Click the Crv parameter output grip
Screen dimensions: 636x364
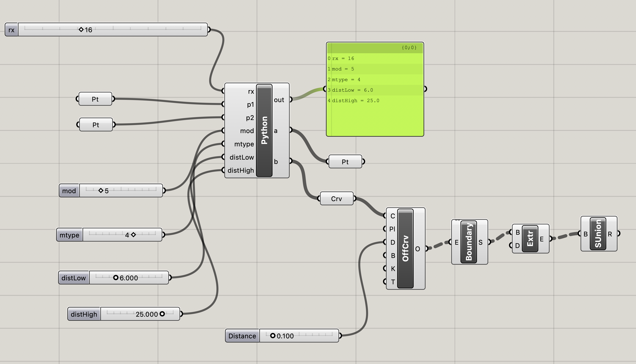(x=355, y=199)
